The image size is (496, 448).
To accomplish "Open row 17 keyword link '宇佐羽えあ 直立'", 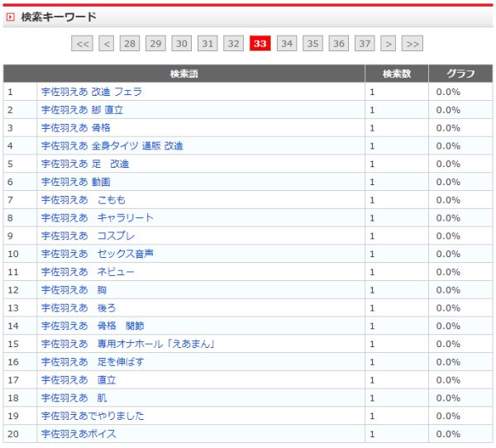I will coord(79,380).
